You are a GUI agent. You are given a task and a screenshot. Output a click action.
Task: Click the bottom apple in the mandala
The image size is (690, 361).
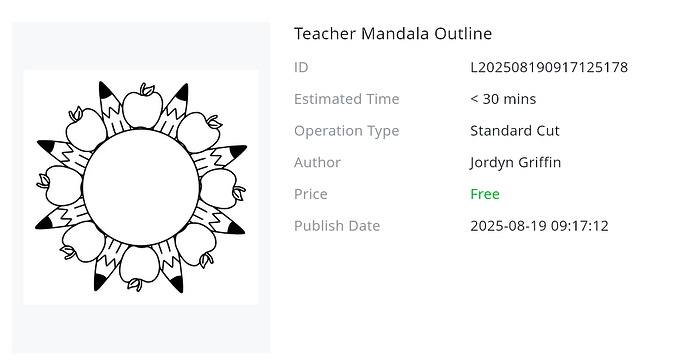pos(139,267)
